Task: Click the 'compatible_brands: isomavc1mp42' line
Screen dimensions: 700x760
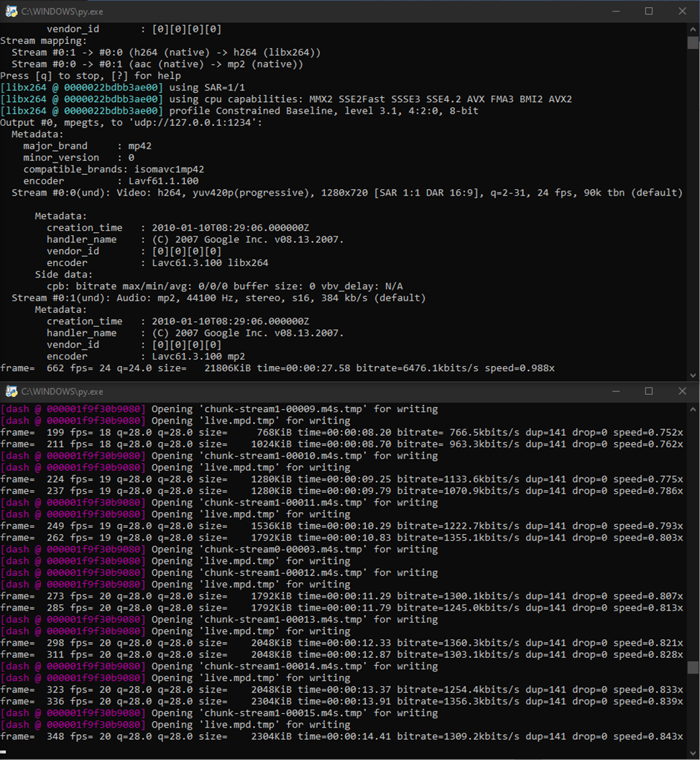Action: pyautogui.click(x=114, y=169)
